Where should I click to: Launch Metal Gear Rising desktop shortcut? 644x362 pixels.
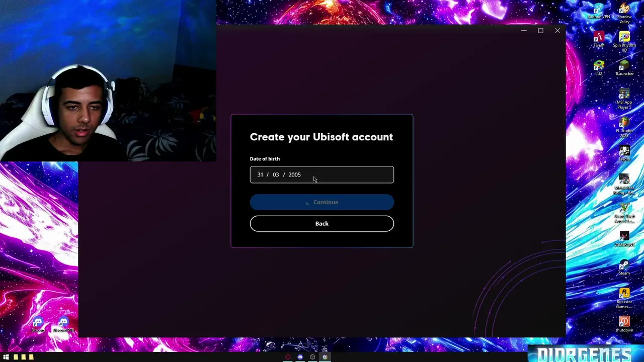pyautogui.click(x=624, y=185)
